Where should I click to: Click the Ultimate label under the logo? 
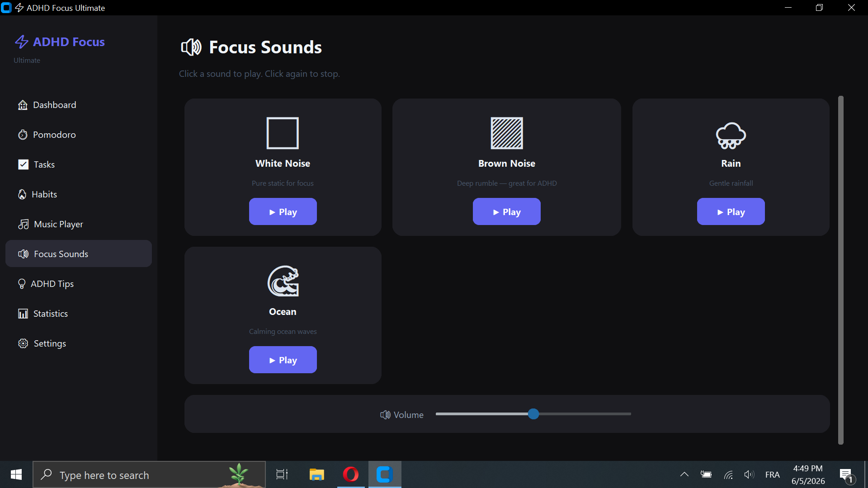click(27, 61)
